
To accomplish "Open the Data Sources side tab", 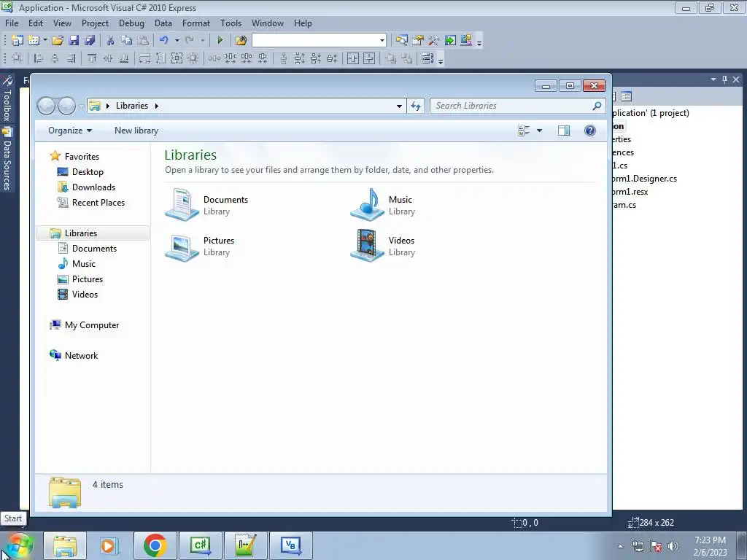I will coord(7,159).
